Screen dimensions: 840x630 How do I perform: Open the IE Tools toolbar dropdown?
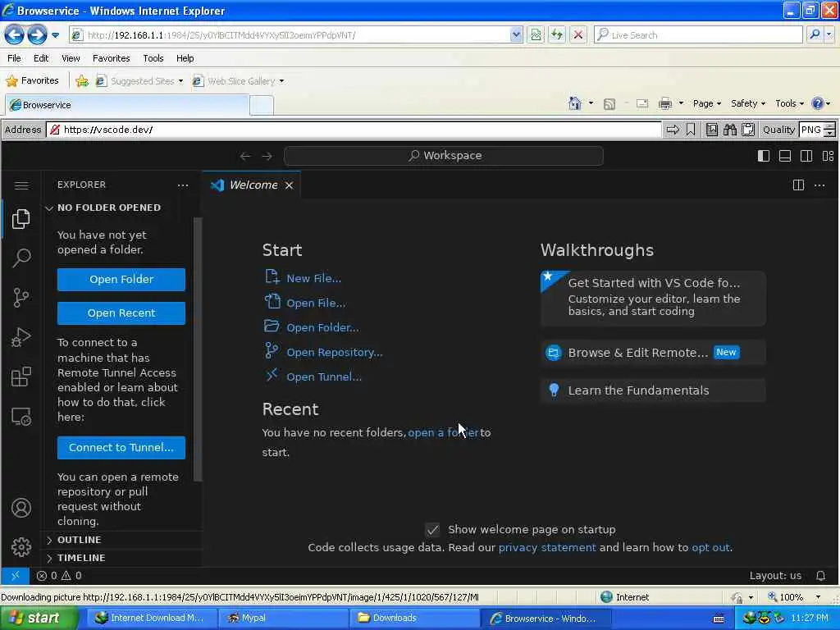(x=789, y=103)
